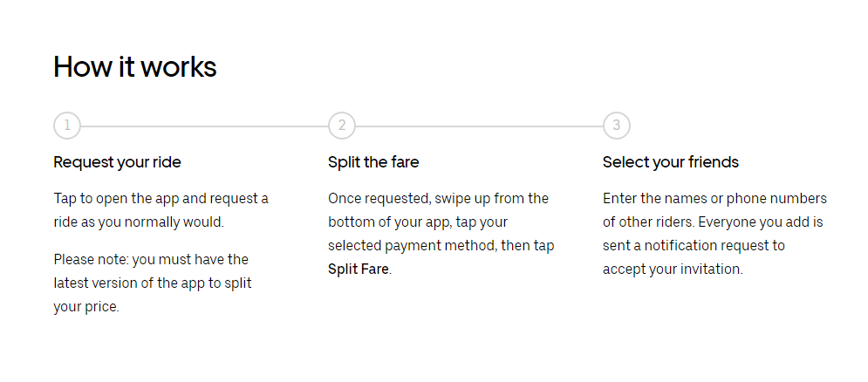Click the step 1 circle icon
The image size is (868, 382).
tap(67, 126)
